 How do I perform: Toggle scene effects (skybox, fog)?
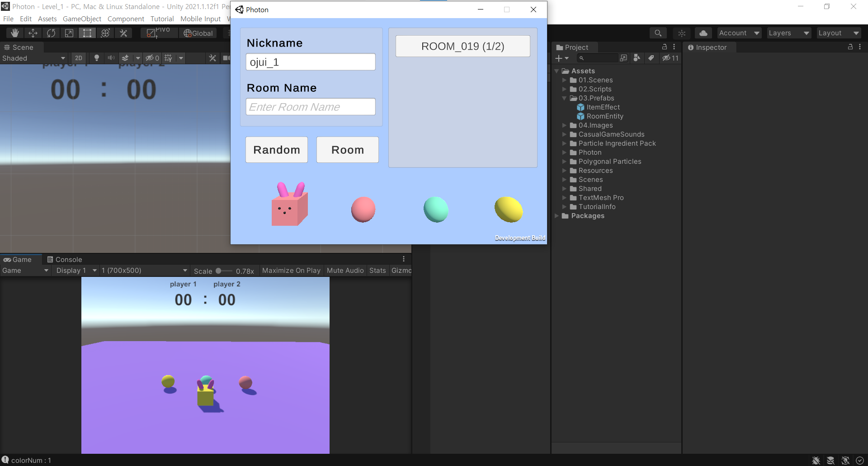point(125,58)
